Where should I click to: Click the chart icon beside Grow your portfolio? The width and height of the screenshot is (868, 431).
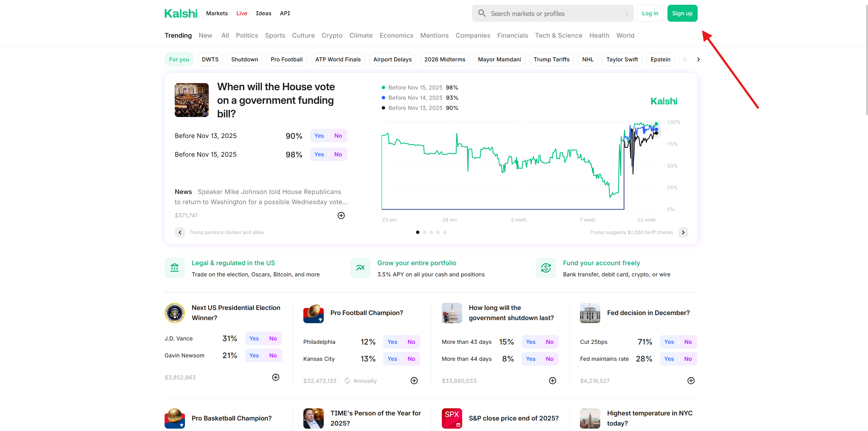[x=360, y=268]
